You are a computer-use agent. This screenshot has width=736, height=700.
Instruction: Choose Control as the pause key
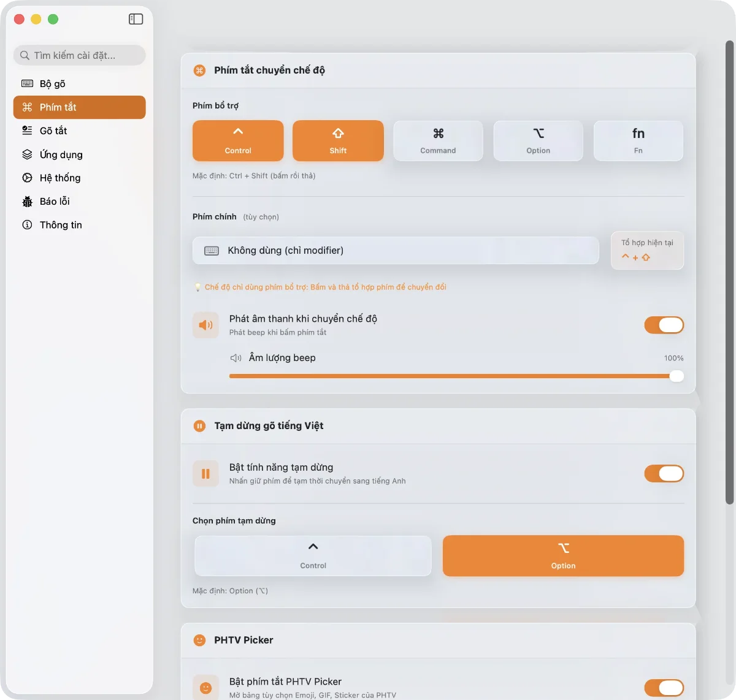pos(313,556)
